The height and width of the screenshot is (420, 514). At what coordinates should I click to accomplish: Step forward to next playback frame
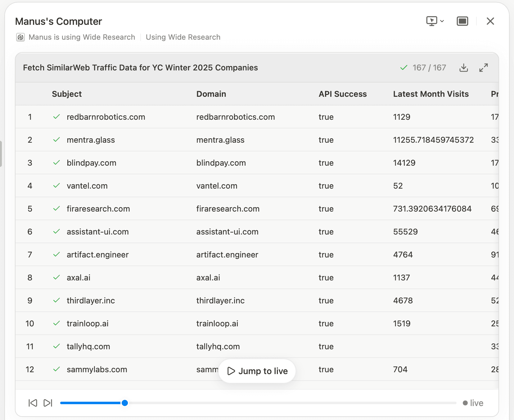(x=47, y=403)
